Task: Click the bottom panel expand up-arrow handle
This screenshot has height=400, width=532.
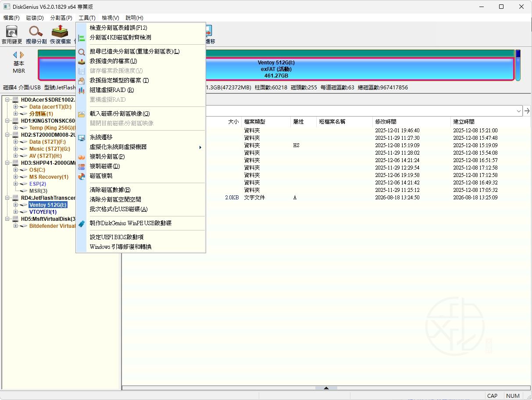Action: (326, 388)
